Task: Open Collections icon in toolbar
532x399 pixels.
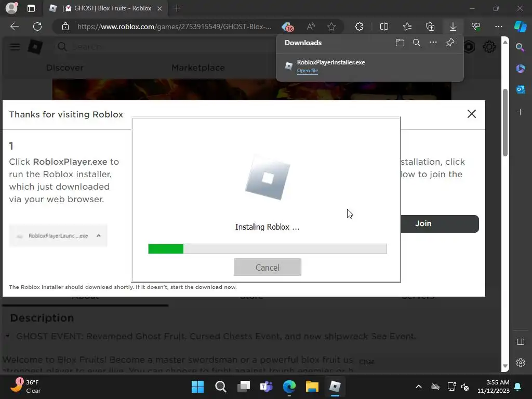Action: [430, 26]
